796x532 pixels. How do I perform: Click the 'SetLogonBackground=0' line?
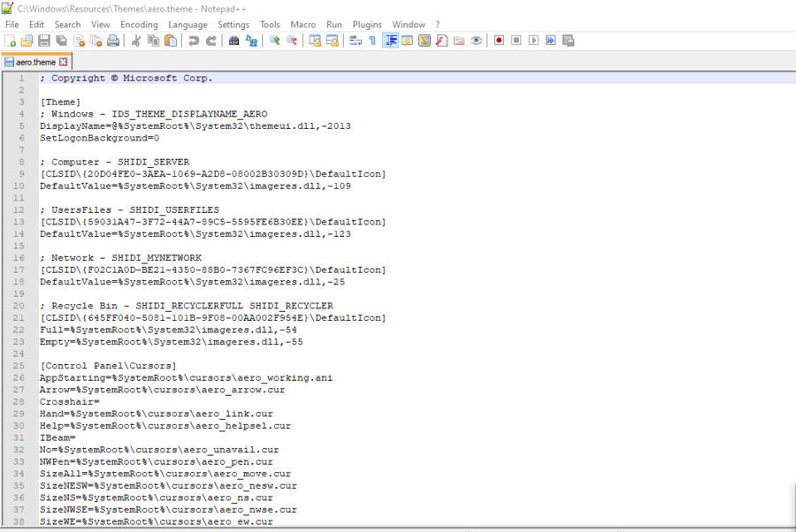point(99,138)
